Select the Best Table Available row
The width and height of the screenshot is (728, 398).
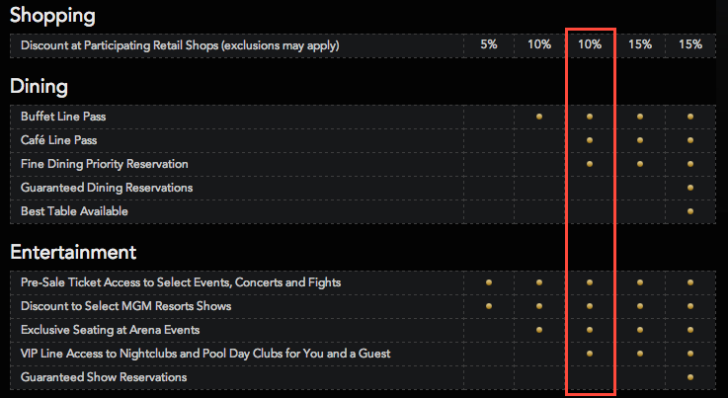(363, 211)
